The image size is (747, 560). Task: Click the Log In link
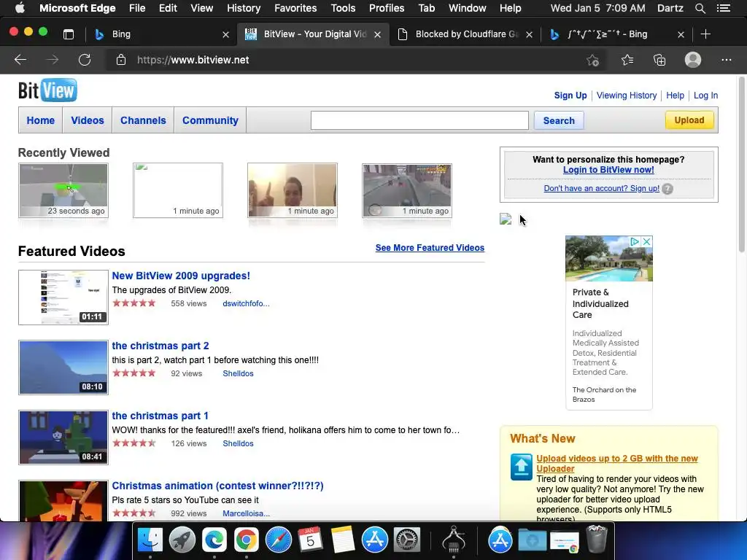pyautogui.click(x=705, y=96)
